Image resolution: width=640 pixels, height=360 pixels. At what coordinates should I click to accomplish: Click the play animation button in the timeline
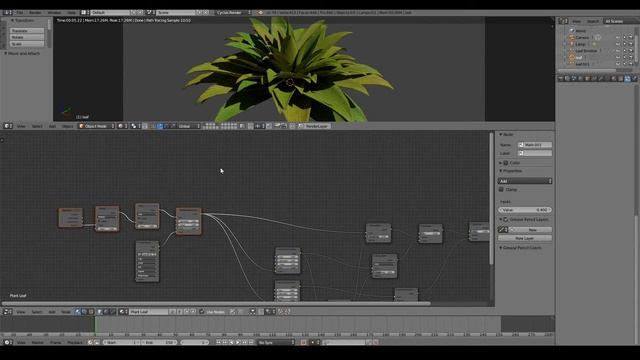[x=238, y=342]
